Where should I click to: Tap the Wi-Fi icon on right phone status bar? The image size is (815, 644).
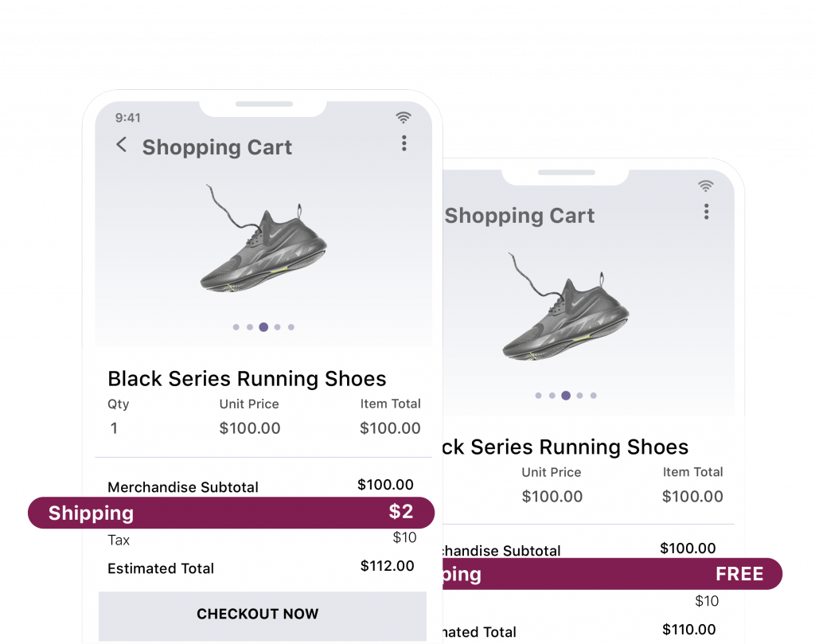[x=705, y=185]
